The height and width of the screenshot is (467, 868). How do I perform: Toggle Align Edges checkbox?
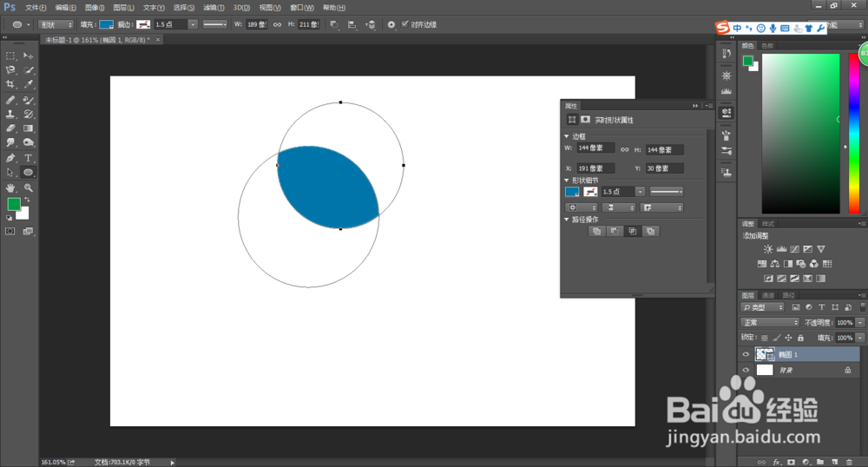404,23
